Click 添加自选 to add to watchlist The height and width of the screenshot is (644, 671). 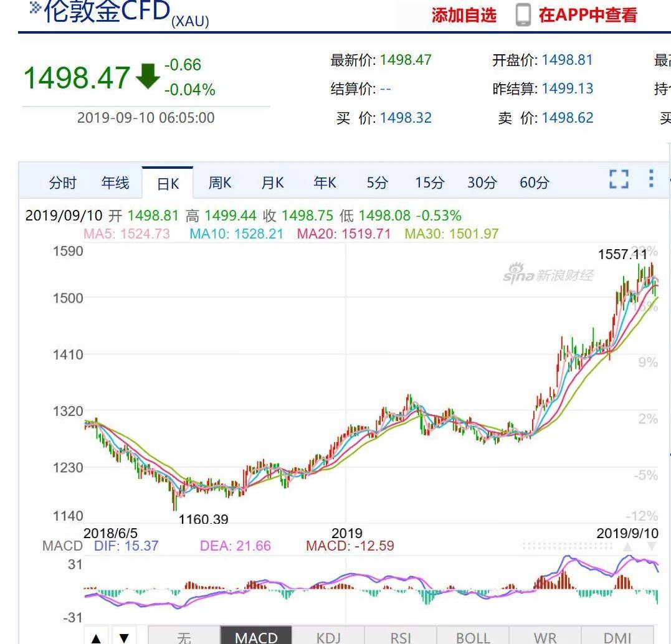[464, 15]
